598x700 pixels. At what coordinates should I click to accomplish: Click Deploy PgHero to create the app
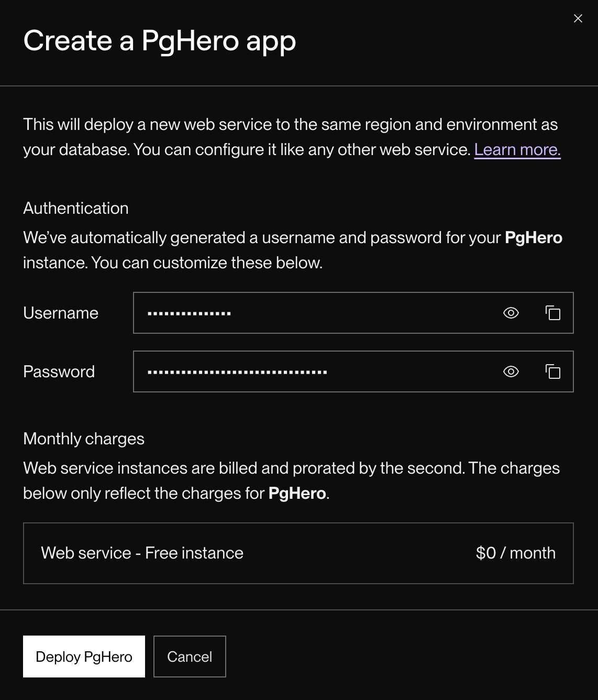pos(84,657)
